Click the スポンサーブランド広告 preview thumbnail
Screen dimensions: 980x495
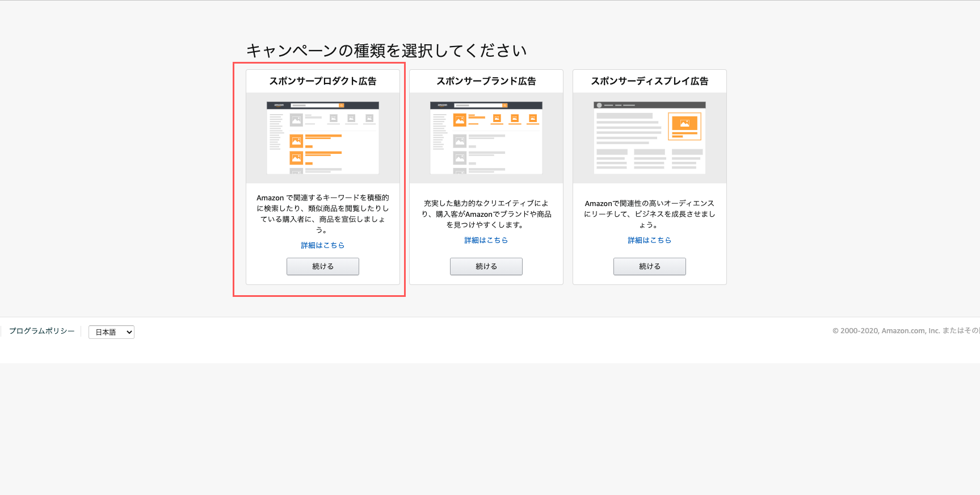tap(486, 138)
